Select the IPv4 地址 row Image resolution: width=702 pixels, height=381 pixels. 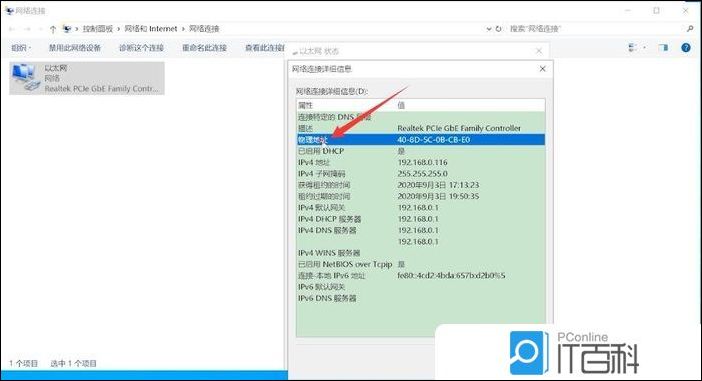(421, 163)
